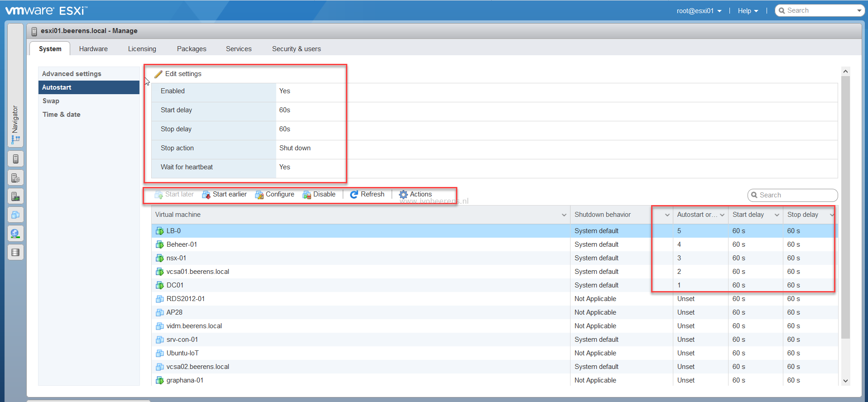
Task: Click System default in srv-con-01 row
Action: click(x=597, y=340)
